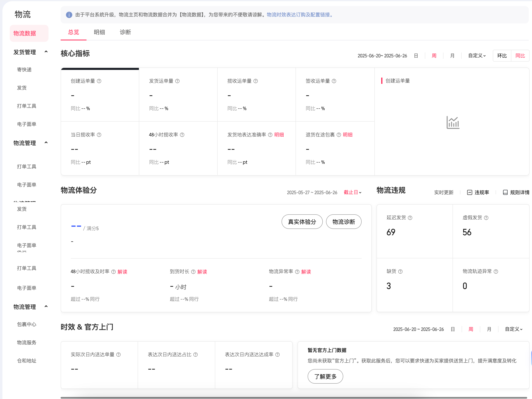
Task: Open 自定义 date dropdown in 核心指标
Action: pyautogui.click(x=477, y=56)
